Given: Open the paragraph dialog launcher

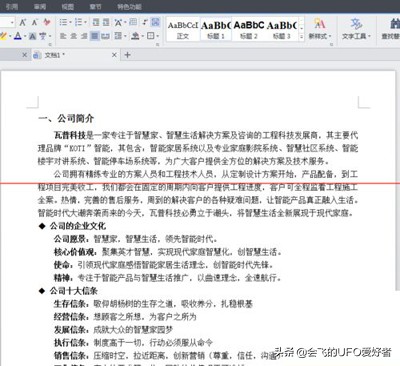Looking at the screenshot, I should 158,44.
